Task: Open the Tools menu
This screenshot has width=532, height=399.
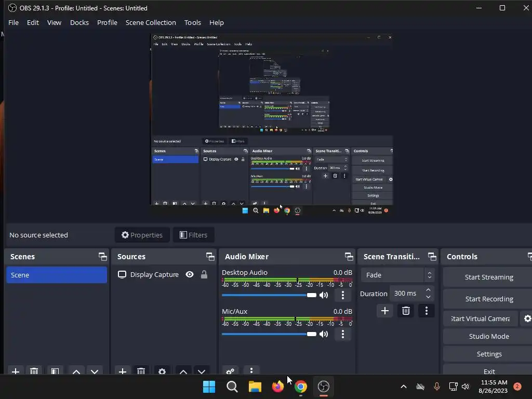Action: (x=192, y=22)
